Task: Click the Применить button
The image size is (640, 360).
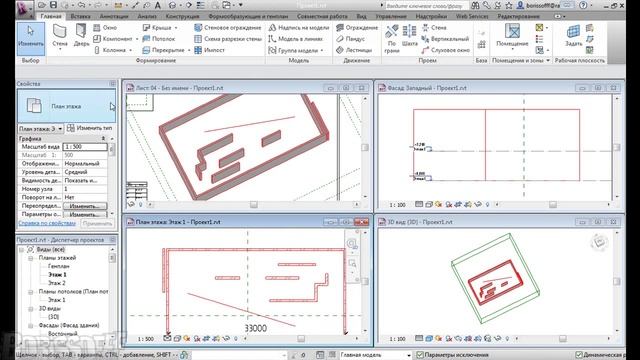Action: coord(97,223)
